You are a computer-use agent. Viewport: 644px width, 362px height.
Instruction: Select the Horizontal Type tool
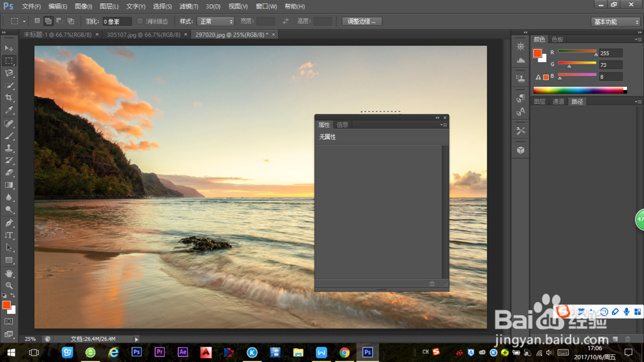pos(8,235)
